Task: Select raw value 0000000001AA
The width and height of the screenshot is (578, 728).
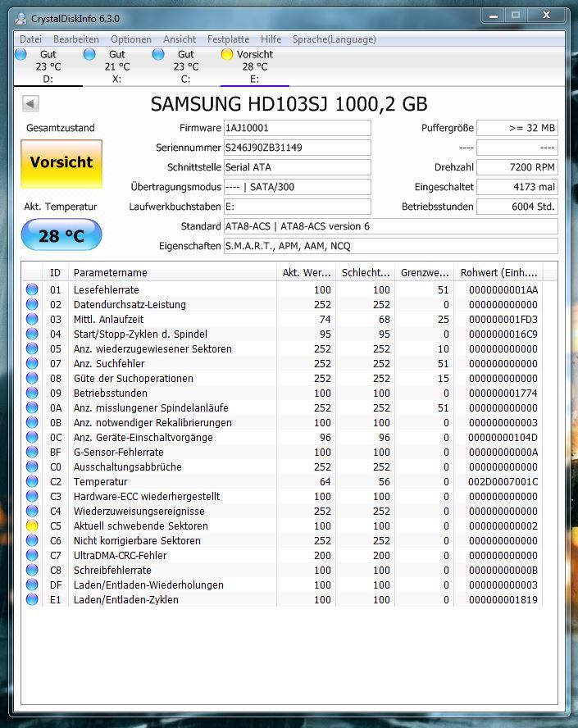Action: point(503,290)
